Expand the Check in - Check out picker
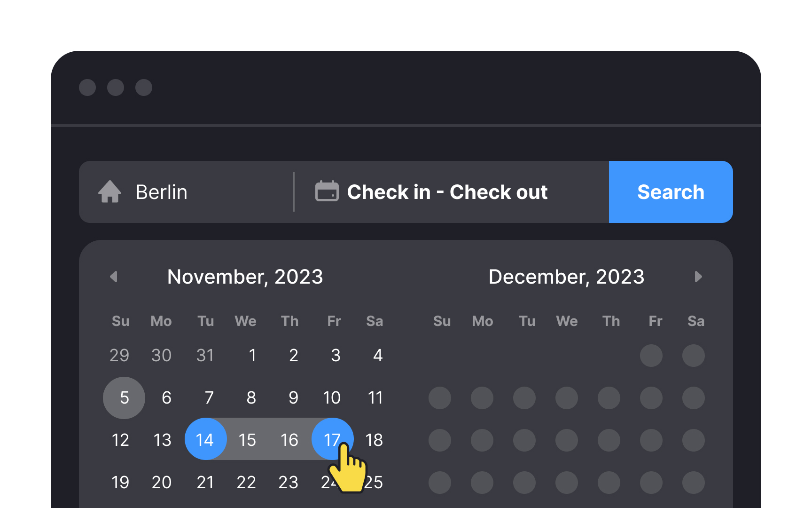The width and height of the screenshot is (812, 508). point(446,191)
